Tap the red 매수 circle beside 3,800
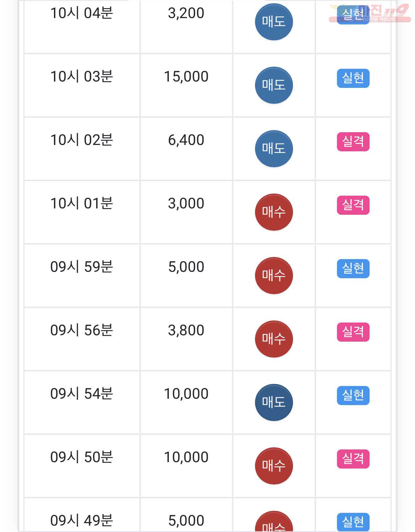The height and width of the screenshot is (532, 415). click(x=274, y=339)
